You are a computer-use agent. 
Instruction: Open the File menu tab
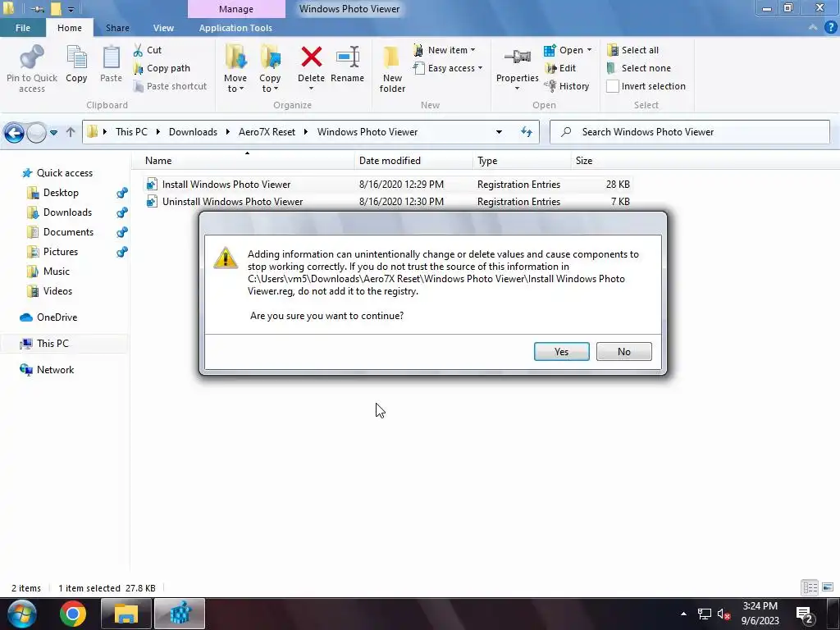pyautogui.click(x=22, y=28)
